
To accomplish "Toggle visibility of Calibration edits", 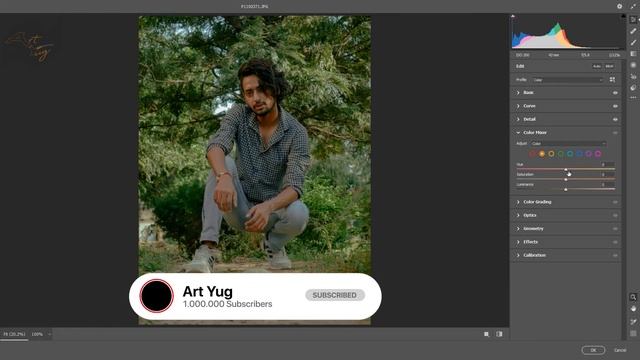I will [x=615, y=255].
